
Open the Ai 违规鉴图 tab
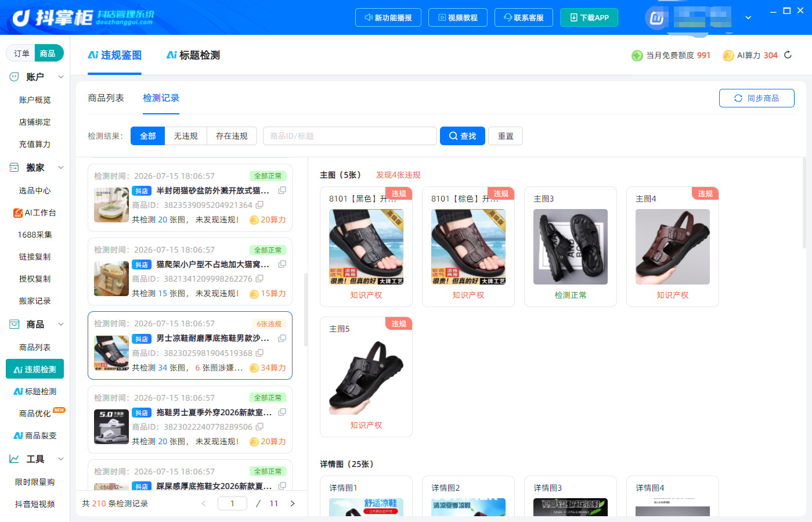pos(114,55)
